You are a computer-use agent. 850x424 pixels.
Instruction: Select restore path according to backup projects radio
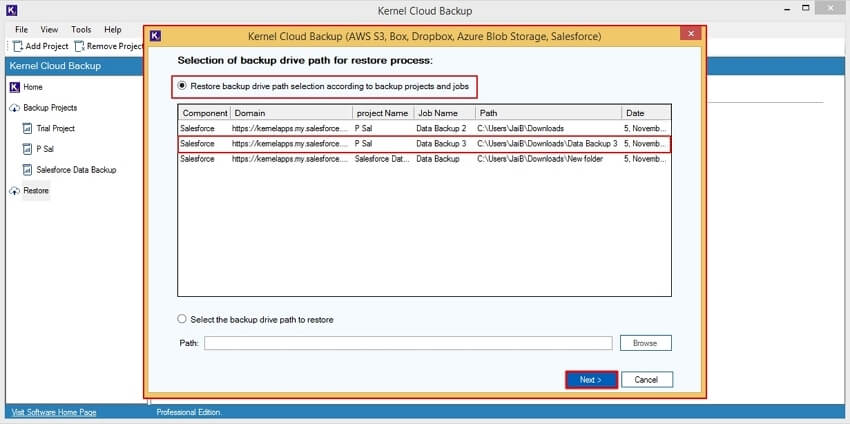click(x=182, y=86)
